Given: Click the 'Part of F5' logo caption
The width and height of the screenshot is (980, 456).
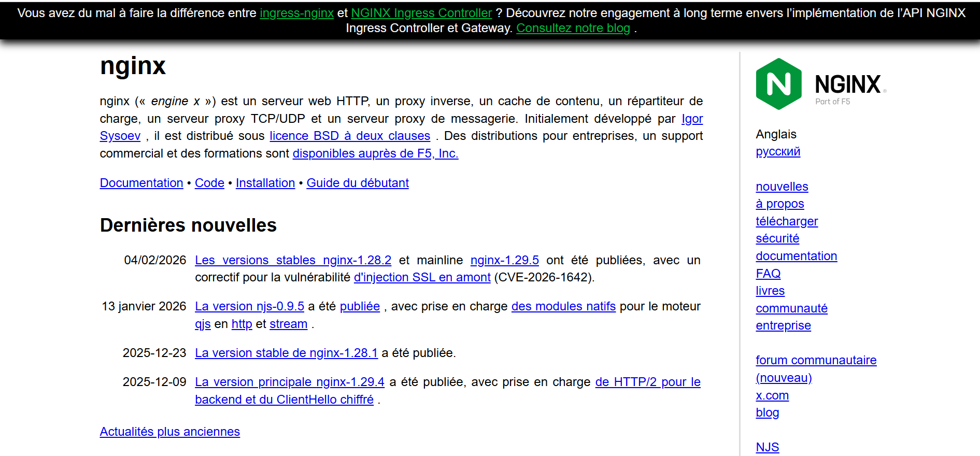Looking at the screenshot, I should tap(832, 102).
